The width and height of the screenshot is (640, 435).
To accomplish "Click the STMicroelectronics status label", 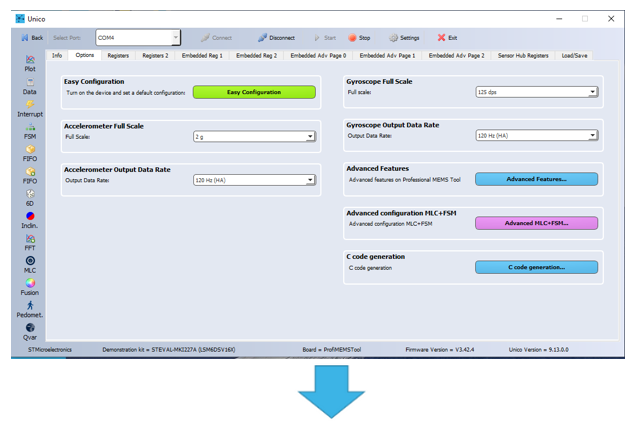I will (49, 350).
